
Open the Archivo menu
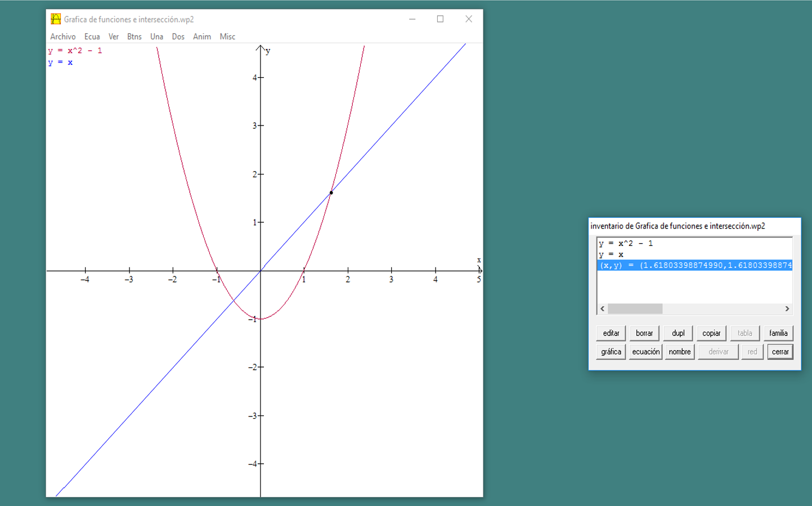click(x=63, y=36)
